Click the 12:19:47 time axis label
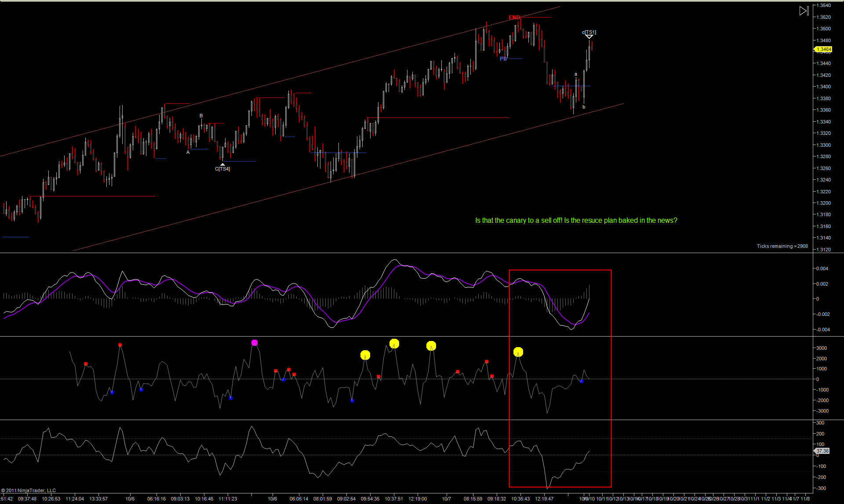Image resolution: width=844 pixels, height=504 pixels. 544,499
